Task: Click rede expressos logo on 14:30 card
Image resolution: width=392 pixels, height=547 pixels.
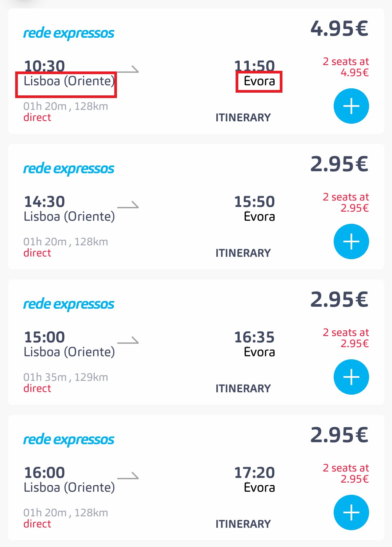Action: 69,169
